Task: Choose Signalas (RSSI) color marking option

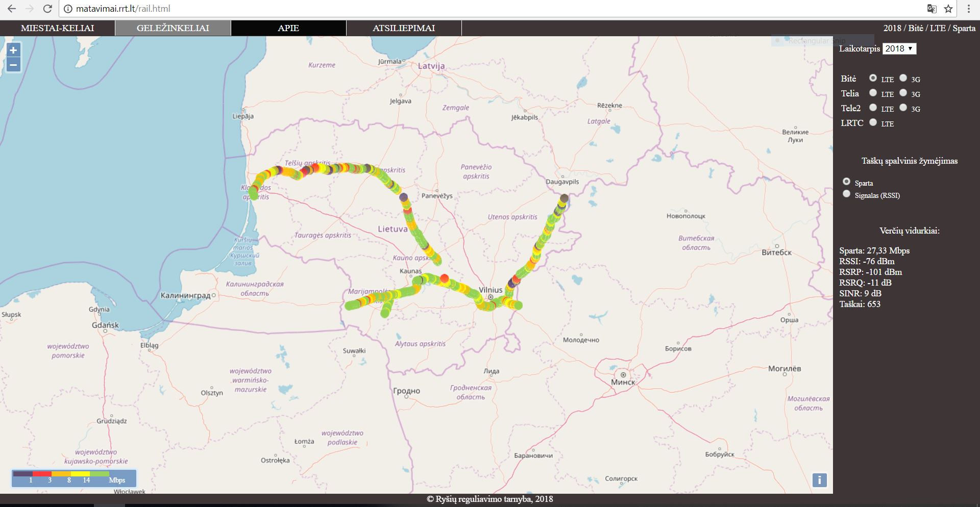Action: click(847, 194)
